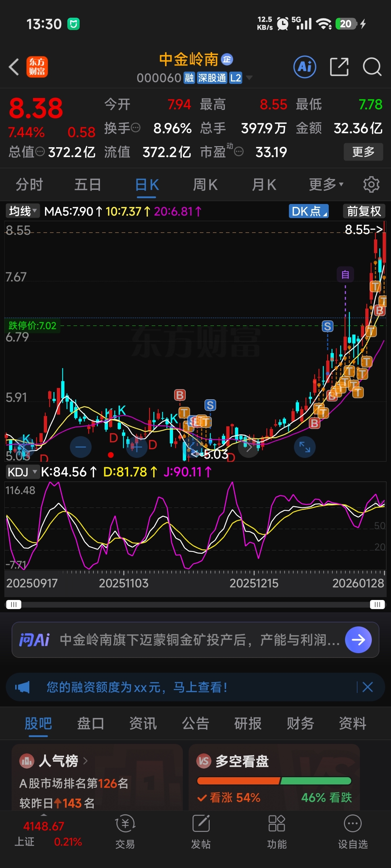Switch to 资讯 tab
The image size is (391, 868).
click(143, 724)
